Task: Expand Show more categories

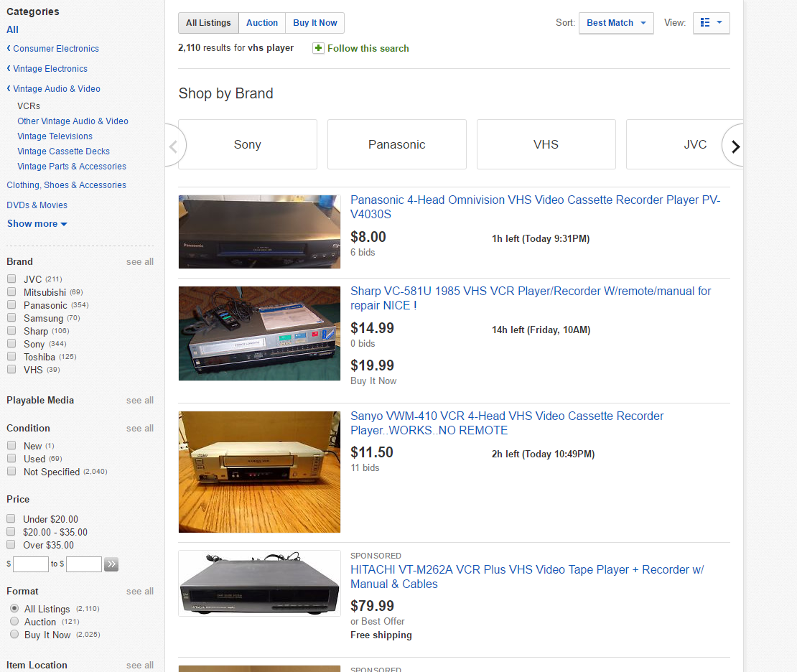Action: (37, 224)
